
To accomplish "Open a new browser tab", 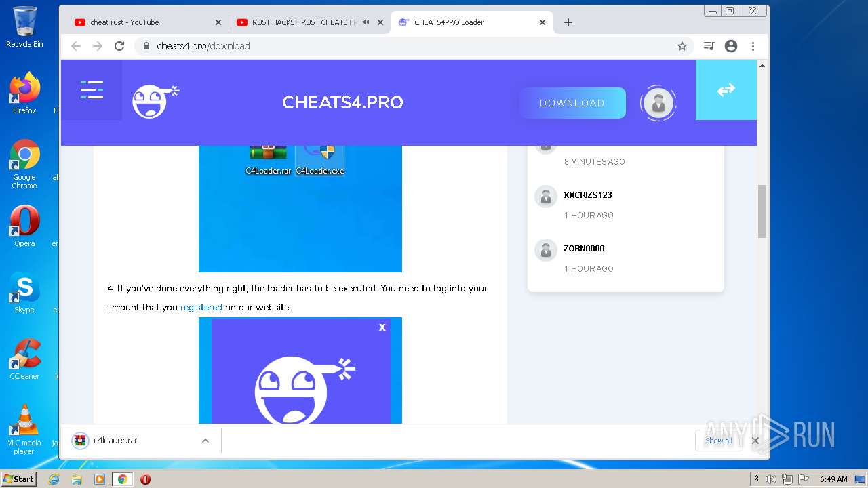I will click(568, 22).
